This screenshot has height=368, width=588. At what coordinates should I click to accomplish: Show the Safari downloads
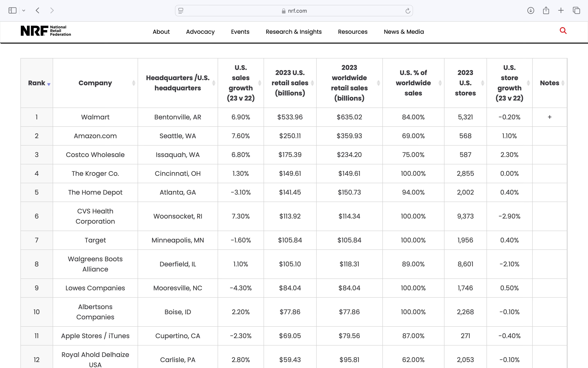pos(531,10)
